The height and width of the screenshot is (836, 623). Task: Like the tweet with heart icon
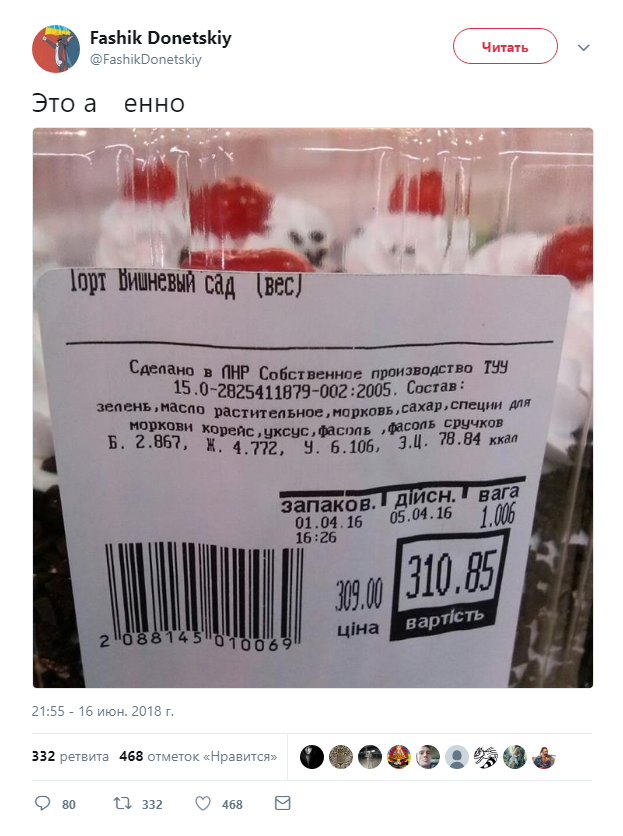pos(203,803)
